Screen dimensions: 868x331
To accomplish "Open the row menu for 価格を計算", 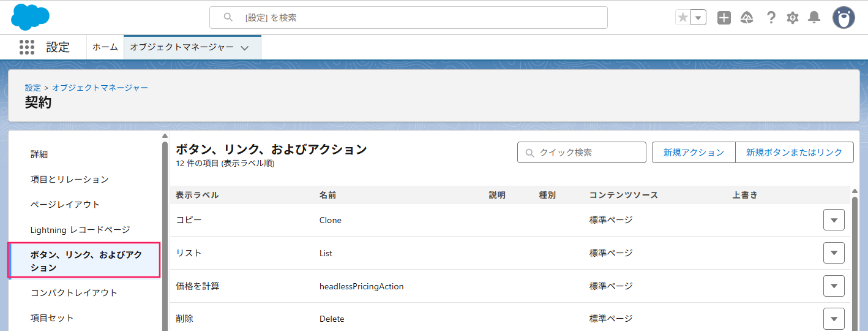I will click(x=834, y=286).
